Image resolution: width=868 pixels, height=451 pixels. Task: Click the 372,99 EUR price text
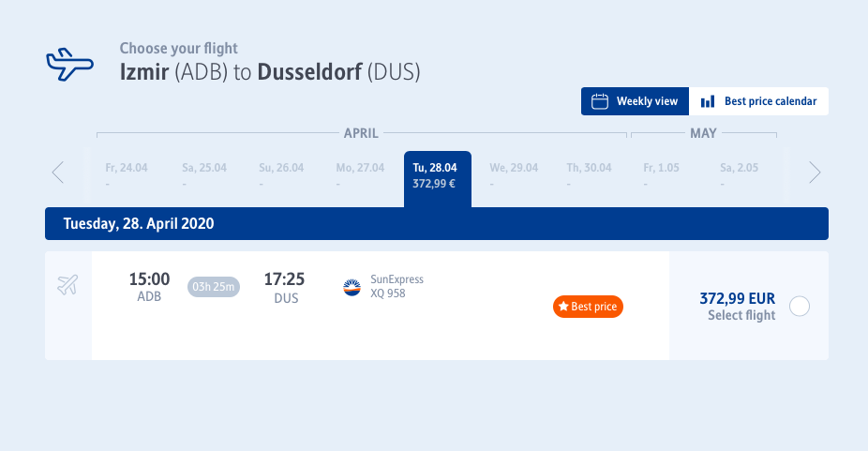(x=738, y=298)
